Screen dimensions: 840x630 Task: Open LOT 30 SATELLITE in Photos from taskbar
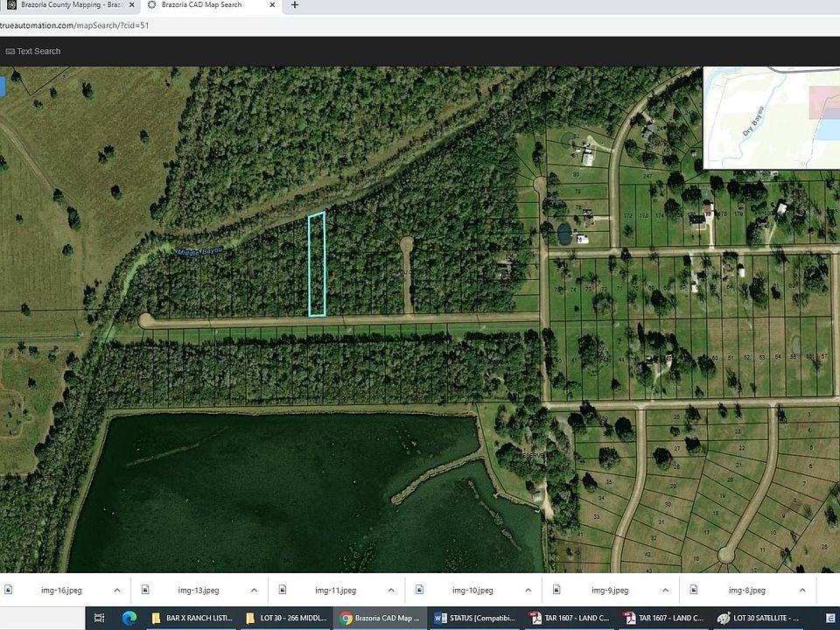click(x=759, y=618)
